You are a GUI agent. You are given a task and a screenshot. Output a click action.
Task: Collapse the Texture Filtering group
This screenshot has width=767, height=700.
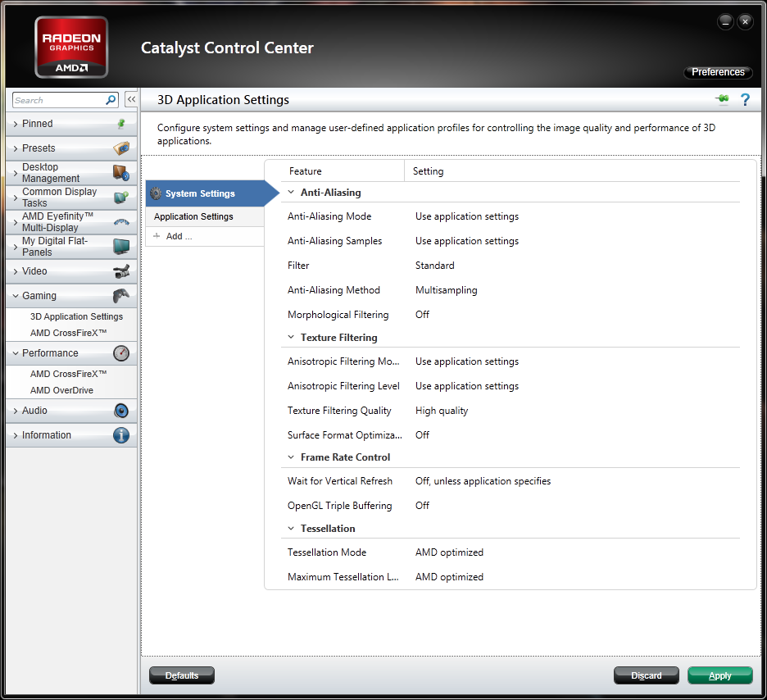[291, 337]
